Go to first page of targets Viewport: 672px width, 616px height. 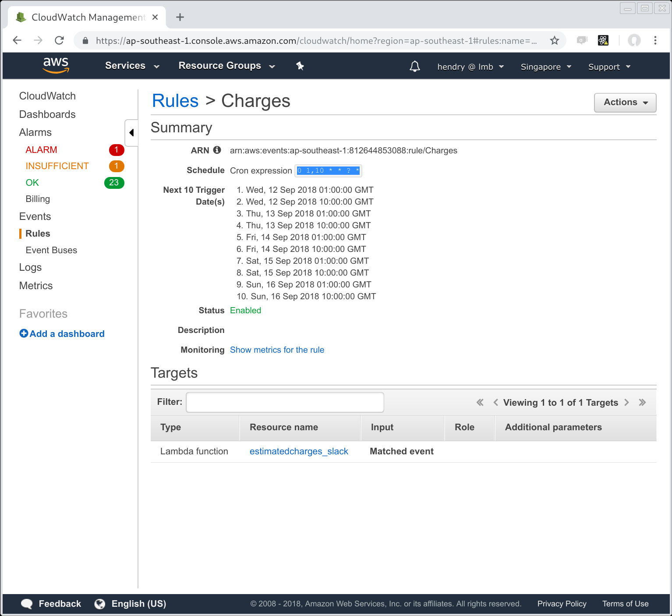(480, 402)
